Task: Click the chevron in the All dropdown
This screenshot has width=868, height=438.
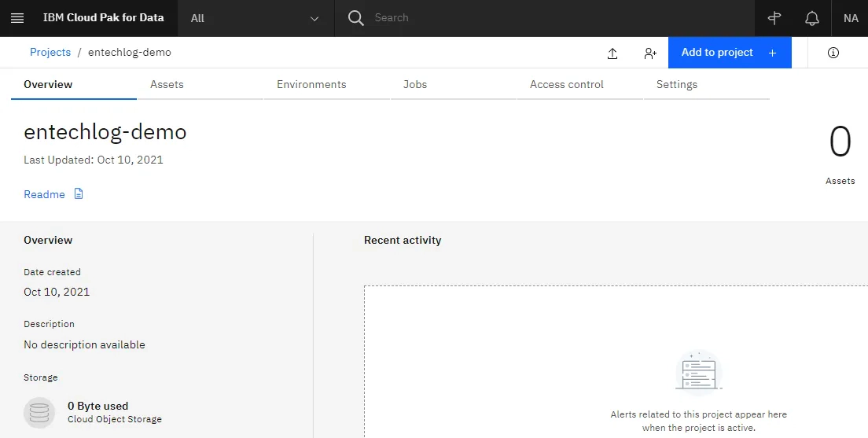Action: point(314,19)
